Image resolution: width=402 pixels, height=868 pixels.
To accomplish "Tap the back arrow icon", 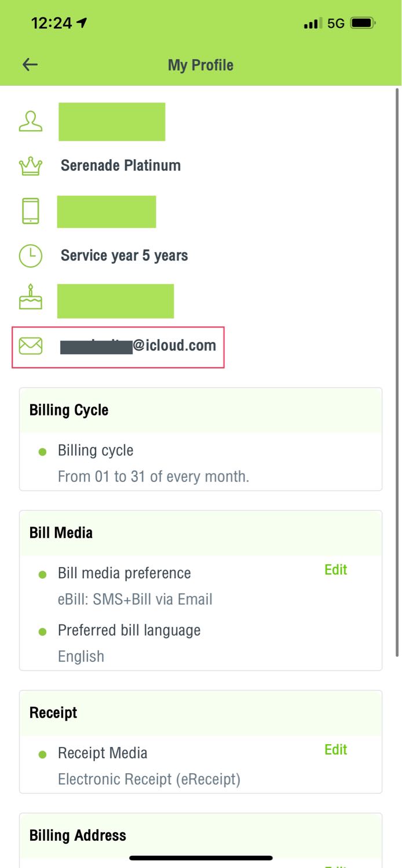I will 30,65.
